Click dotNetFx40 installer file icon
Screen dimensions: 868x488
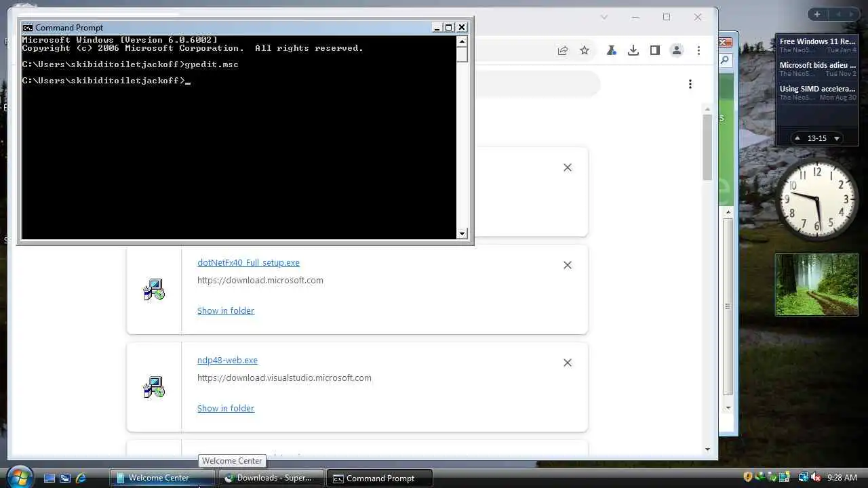pos(154,289)
